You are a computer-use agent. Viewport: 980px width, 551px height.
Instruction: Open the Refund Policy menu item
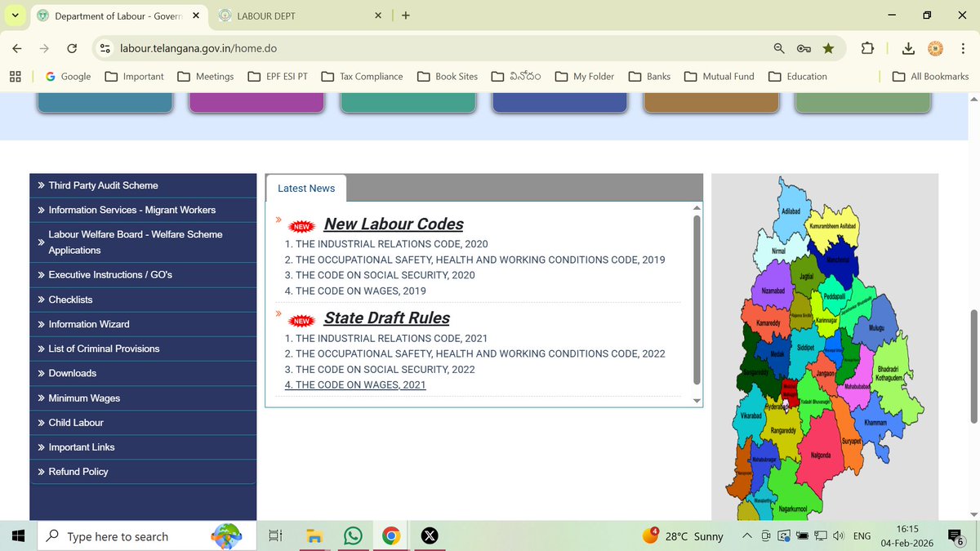(x=143, y=472)
